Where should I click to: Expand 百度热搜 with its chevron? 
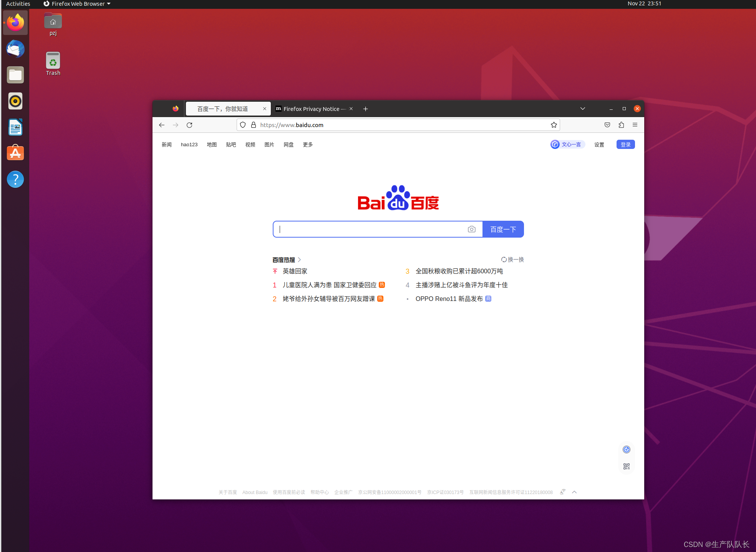(299, 260)
